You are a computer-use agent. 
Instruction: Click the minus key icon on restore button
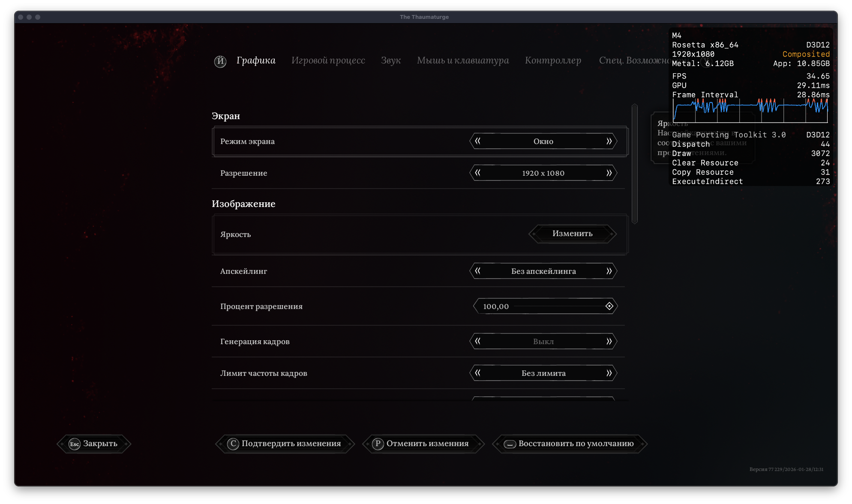(x=510, y=444)
